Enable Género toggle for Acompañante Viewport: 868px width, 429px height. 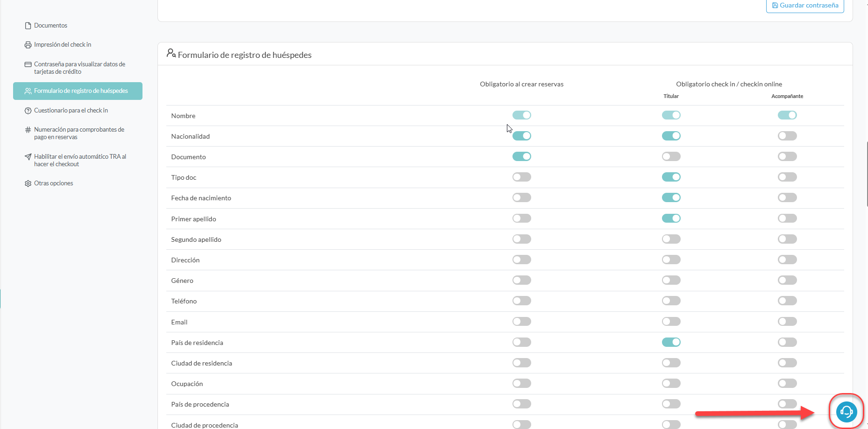787,280
